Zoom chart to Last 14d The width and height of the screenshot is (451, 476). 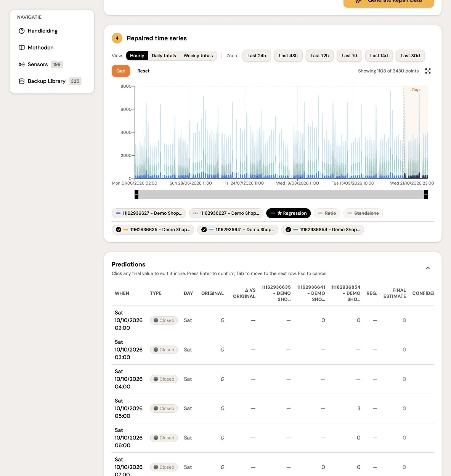coord(379,56)
